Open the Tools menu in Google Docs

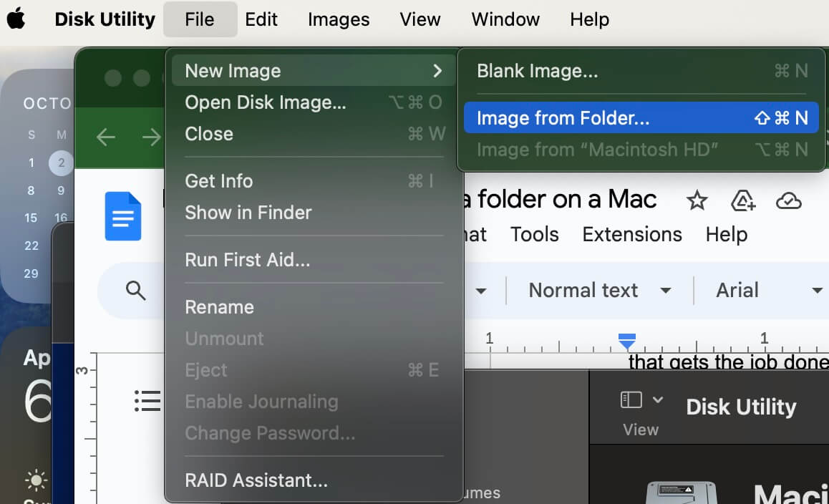[x=535, y=234]
